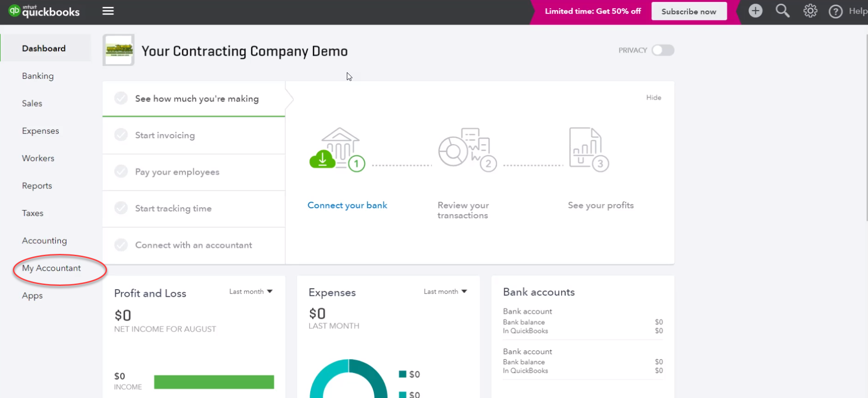
Task: Toggle the Privacy switch
Action: point(663,50)
